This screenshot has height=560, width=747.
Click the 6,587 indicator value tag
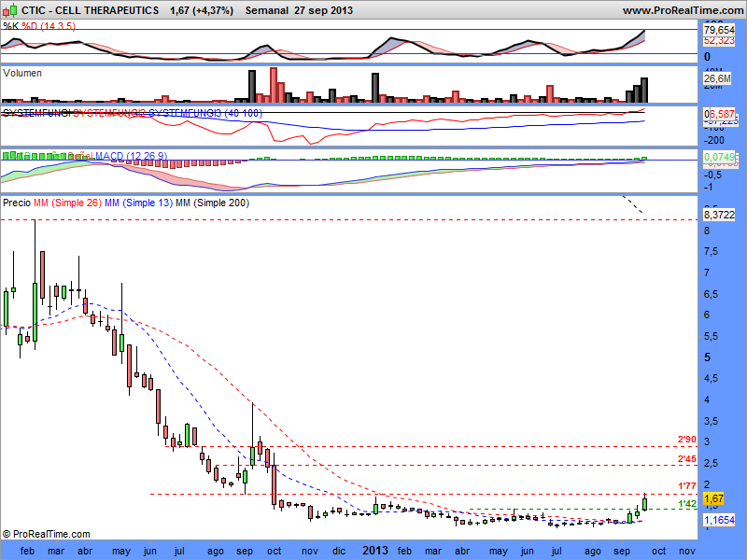722,114
